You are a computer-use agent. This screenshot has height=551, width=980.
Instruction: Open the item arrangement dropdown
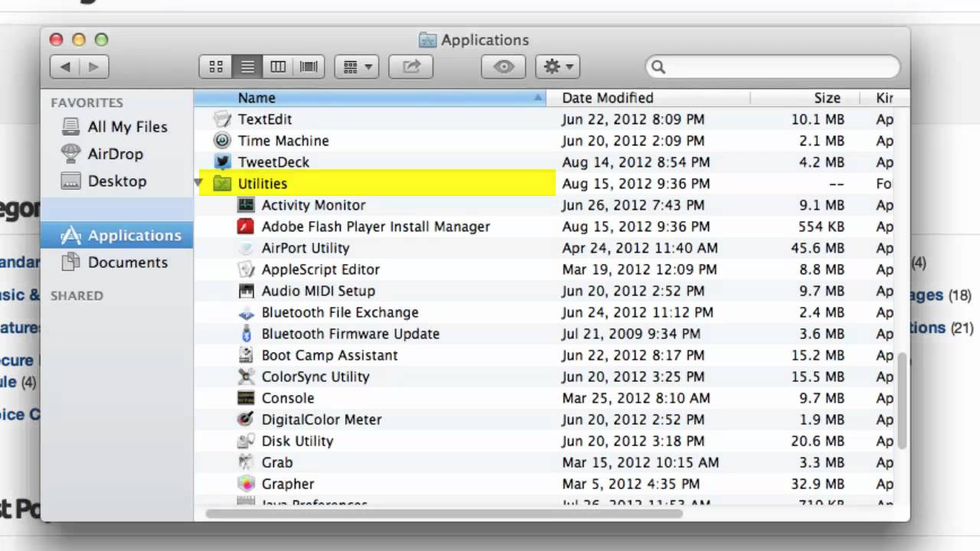pos(357,67)
